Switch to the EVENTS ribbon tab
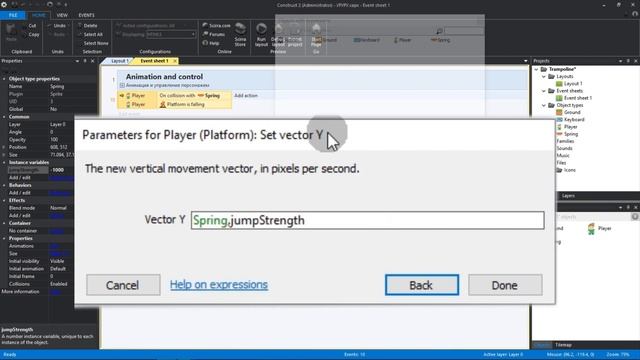Viewport: 640px width, 360px height. [x=86, y=15]
